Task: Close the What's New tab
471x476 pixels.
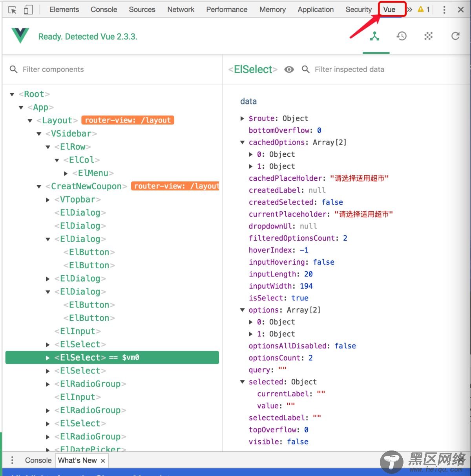Action: 103,461
